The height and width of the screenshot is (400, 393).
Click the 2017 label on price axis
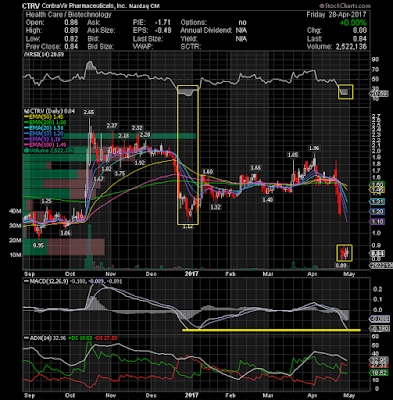pos(191,274)
